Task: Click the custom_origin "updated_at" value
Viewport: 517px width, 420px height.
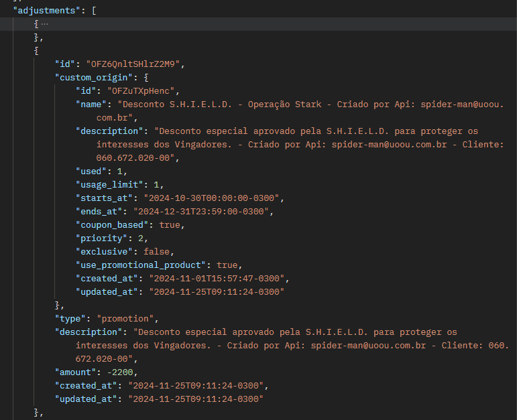Action: click(x=217, y=292)
